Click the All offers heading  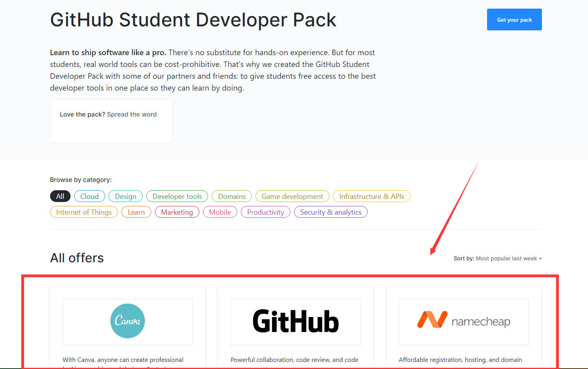(77, 258)
